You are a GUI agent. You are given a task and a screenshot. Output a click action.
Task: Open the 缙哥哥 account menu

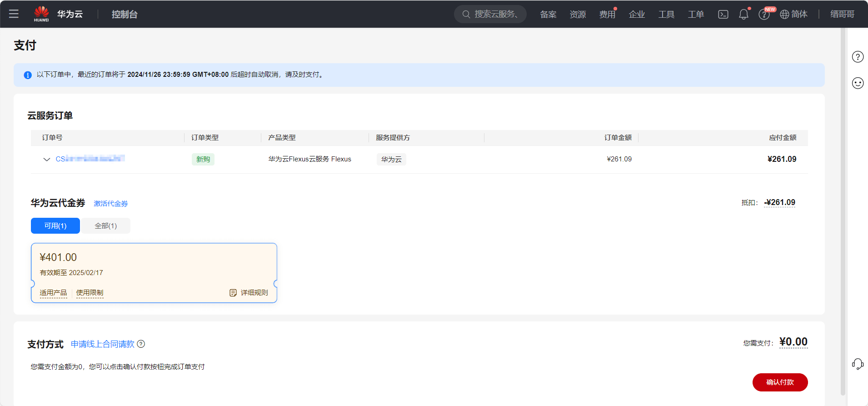click(x=843, y=15)
